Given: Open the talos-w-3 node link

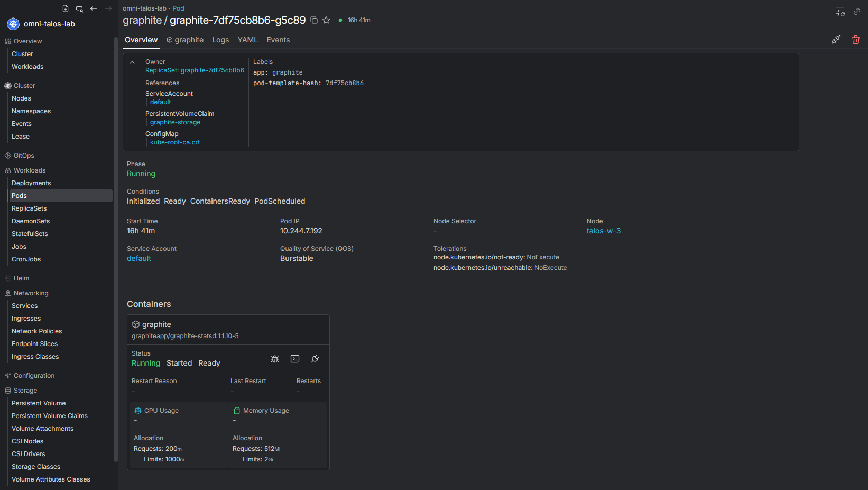Looking at the screenshot, I should [604, 231].
